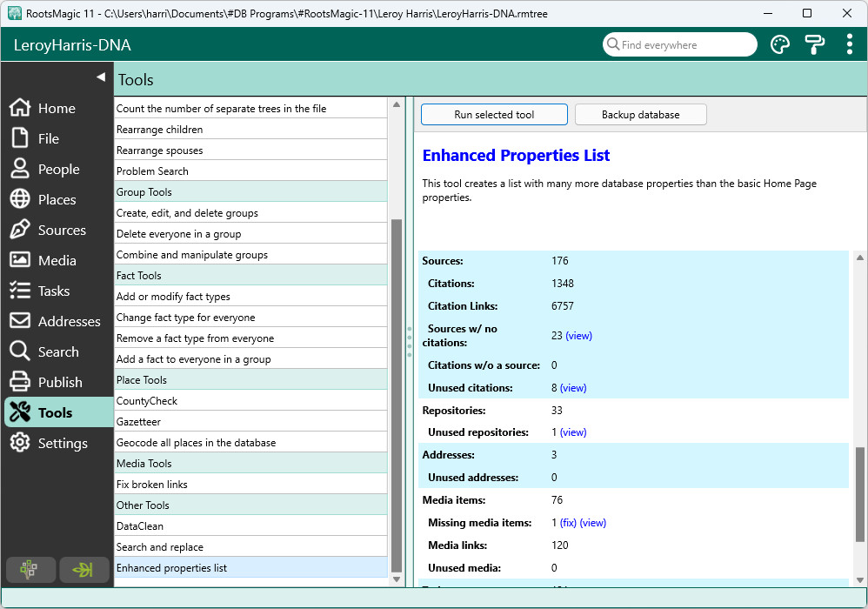The width and height of the screenshot is (868, 609).
Task: Select Create, edit, and delete groups
Action: [250, 213]
